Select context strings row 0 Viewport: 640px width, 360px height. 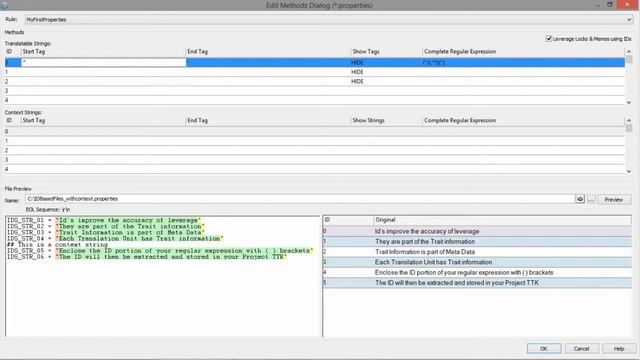click(x=315, y=131)
